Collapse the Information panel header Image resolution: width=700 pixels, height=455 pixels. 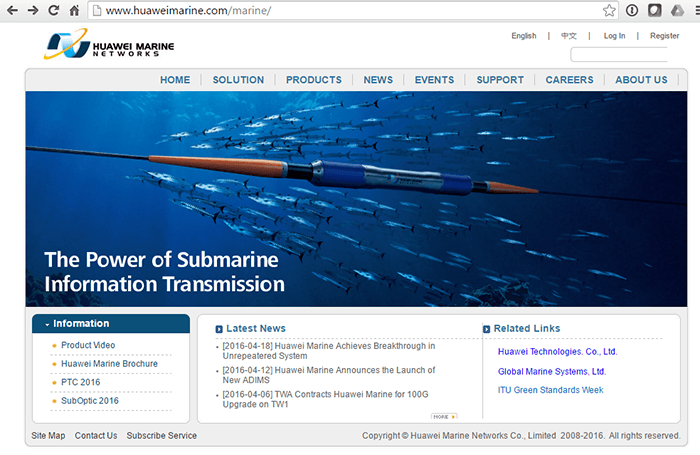(110, 324)
